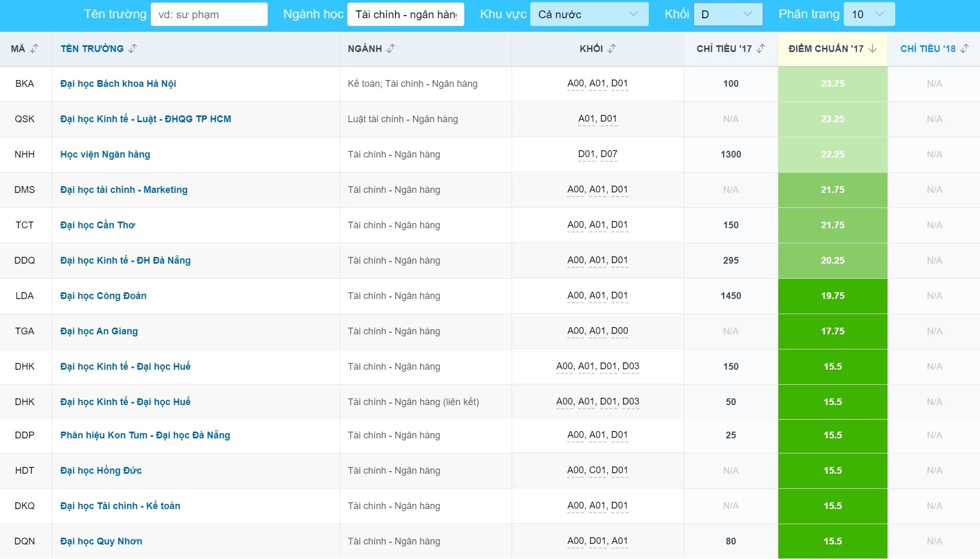Open the Khu vực 'Cả nước' dropdown
This screenshot has height=559, width=980.
click(589, 15)
